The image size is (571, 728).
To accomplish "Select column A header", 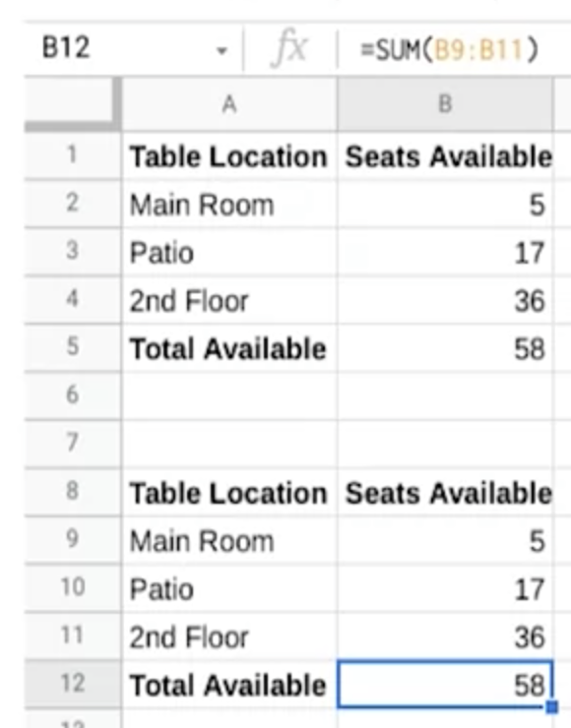I will tap(229, 104).
